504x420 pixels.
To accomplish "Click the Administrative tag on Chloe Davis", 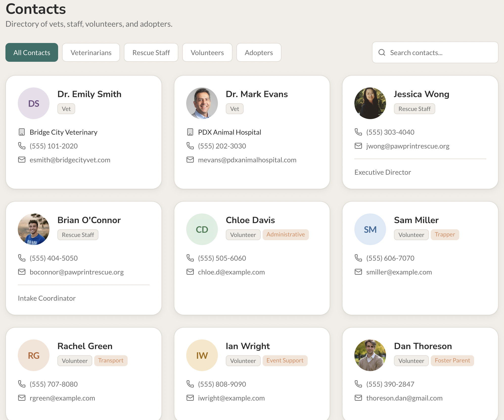I will (x=286, y=234).
